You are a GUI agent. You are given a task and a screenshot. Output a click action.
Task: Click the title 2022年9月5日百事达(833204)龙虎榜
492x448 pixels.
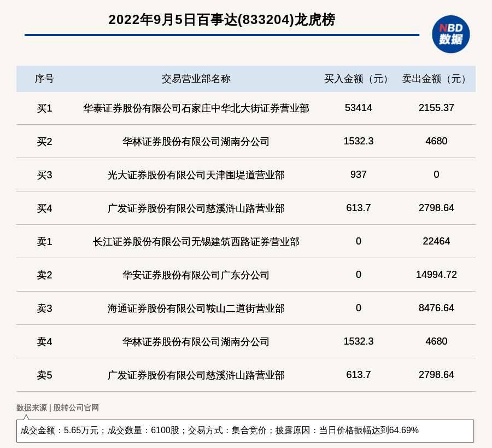(x=222, y=20)
